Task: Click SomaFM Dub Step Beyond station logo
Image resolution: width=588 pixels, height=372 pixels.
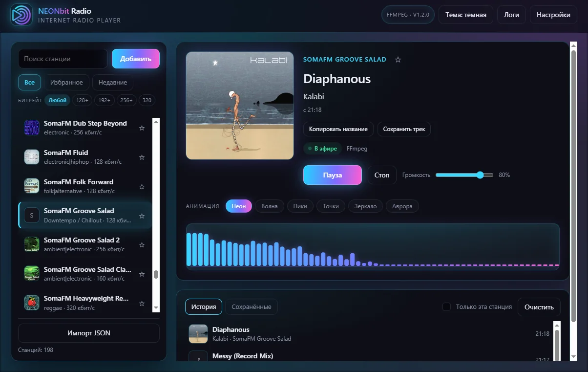Action: [32, 128]
